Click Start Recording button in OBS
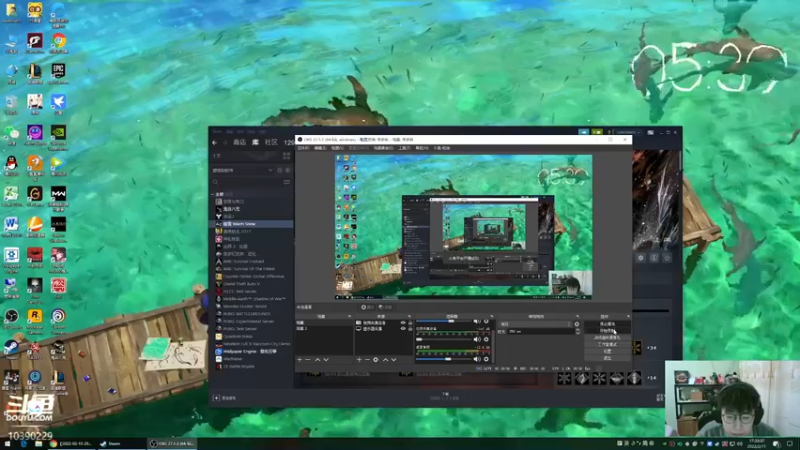 (x=607, y=331)
